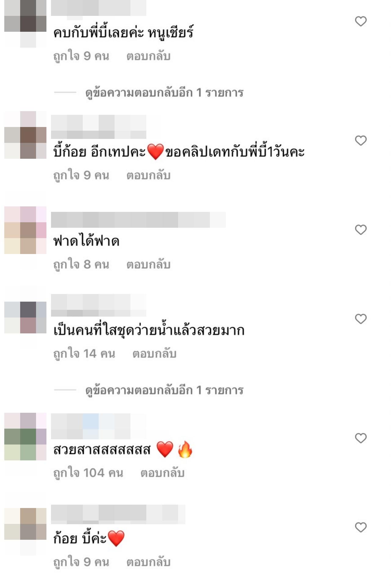Like the comment 'คบกับพี่บี้เลยค่ะ หนูเชียร์'
The width and height of the screenshot is (391, 588).
361,21
